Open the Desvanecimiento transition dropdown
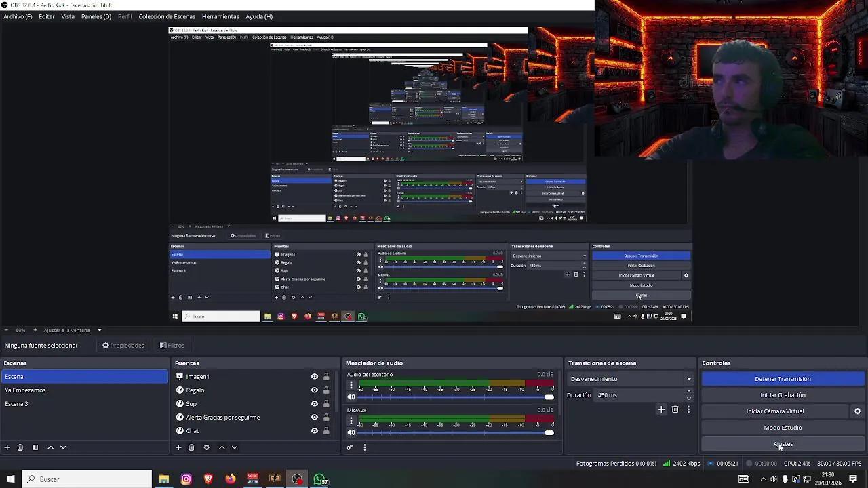Image resolution: width=868 pixels, height=488 pixels. [689, 378]
